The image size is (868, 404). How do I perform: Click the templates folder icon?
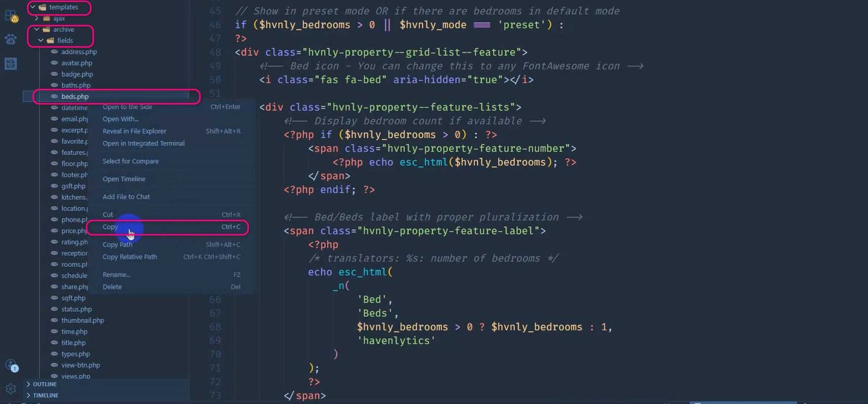[42, 7]
